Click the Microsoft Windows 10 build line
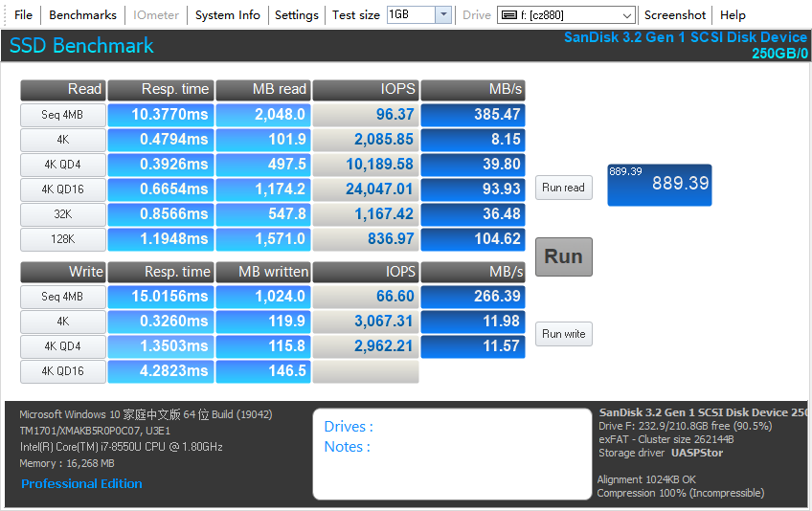This screenshot has width=812, height=511. [x=147, y=414]
